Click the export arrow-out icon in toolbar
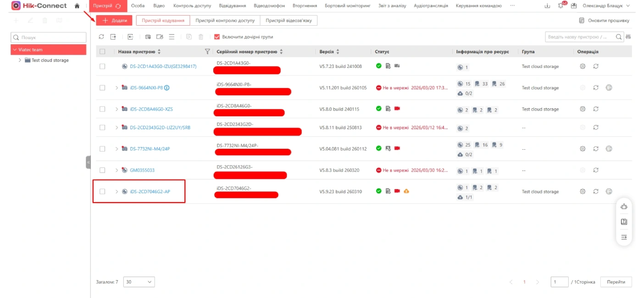Image resolution: width=644 pixels, height=298 pixels. coord(113,37)
